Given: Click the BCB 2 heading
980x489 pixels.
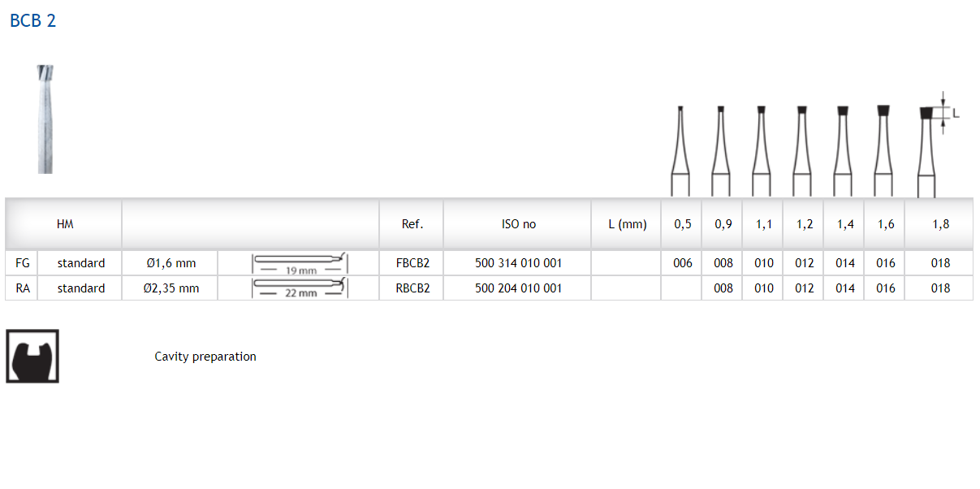Looking at the screenshot, I should click(33, 21).
